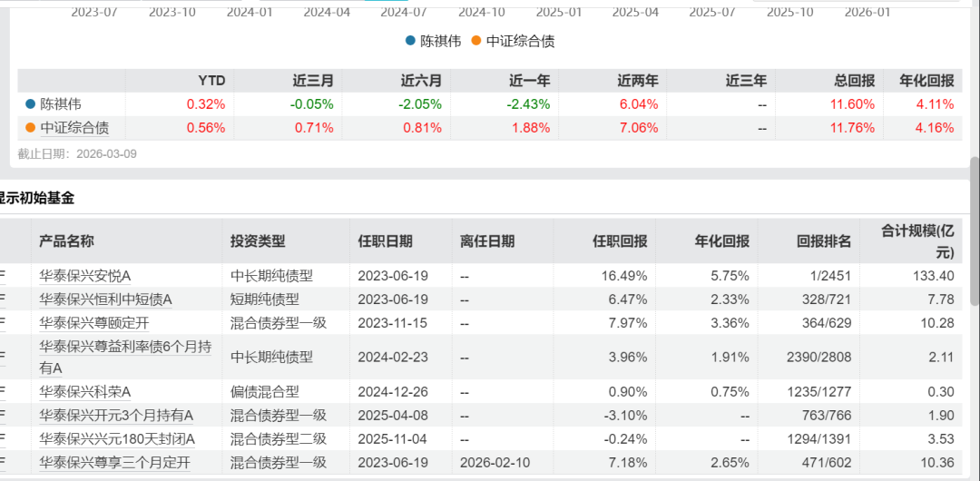The image size is (980, 481).
Task: Select 短期纯债型 investment type cell
Action: (x=264, y=299)
